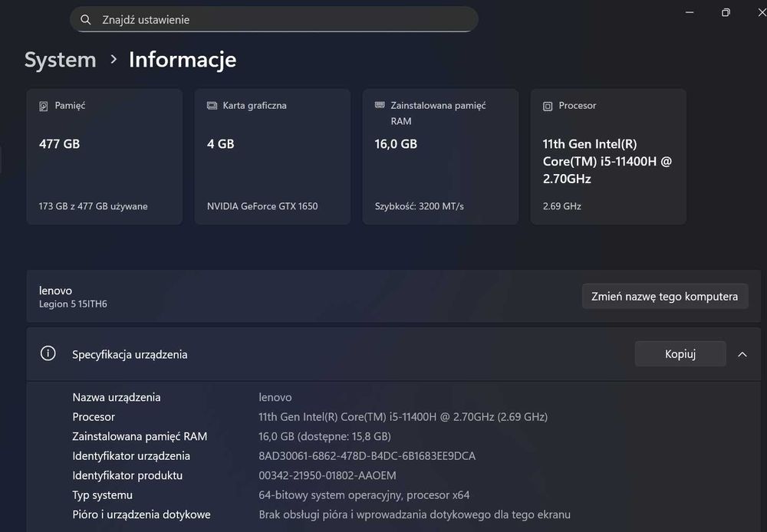This screenshot has width=767, height=532.
Task: Click '16,0 GB (dostępne: 15,8 GB)' value
Action: pos(324,437)
